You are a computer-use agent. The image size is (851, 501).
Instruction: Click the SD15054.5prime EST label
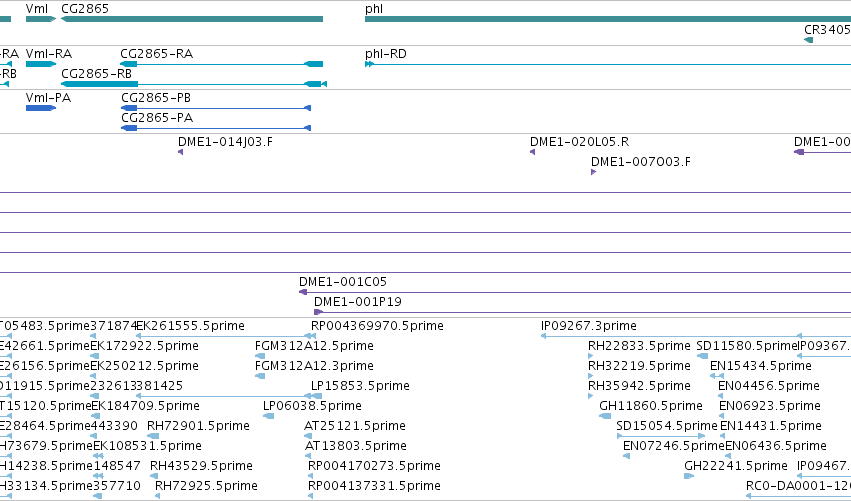pos(667,426)
